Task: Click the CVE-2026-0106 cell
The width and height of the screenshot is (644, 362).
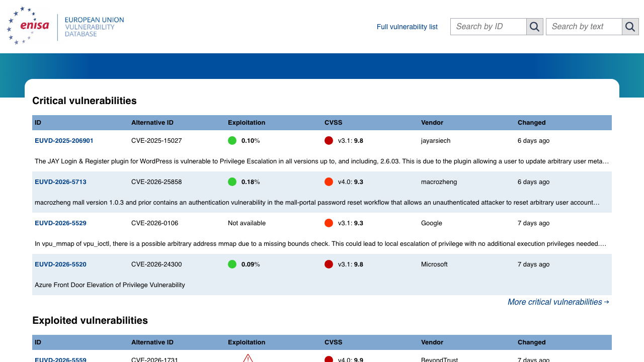Action: [x=154, y=223]
